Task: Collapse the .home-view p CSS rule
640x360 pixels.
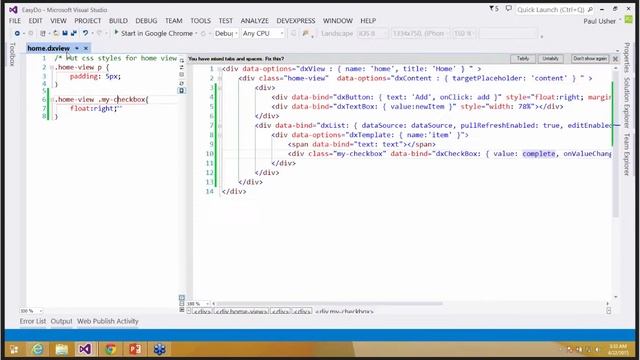Action: [51, 67]
